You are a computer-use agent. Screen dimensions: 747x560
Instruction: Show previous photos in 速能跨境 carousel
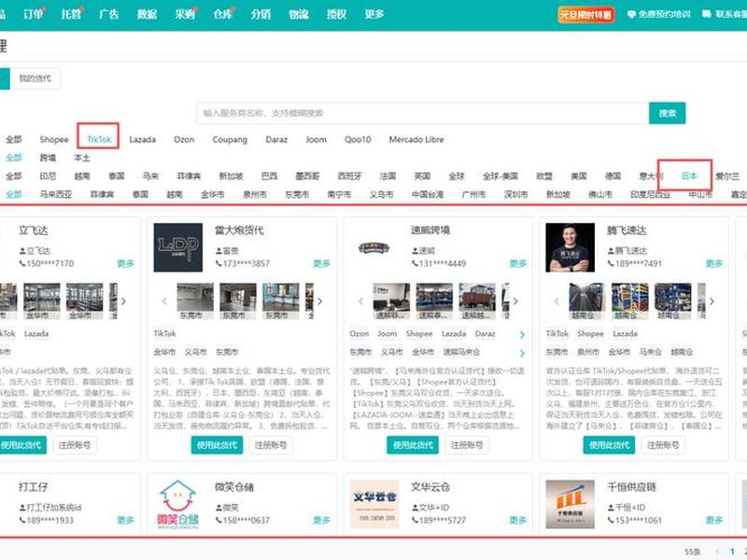pyautogui.click(x=360, y=301)
